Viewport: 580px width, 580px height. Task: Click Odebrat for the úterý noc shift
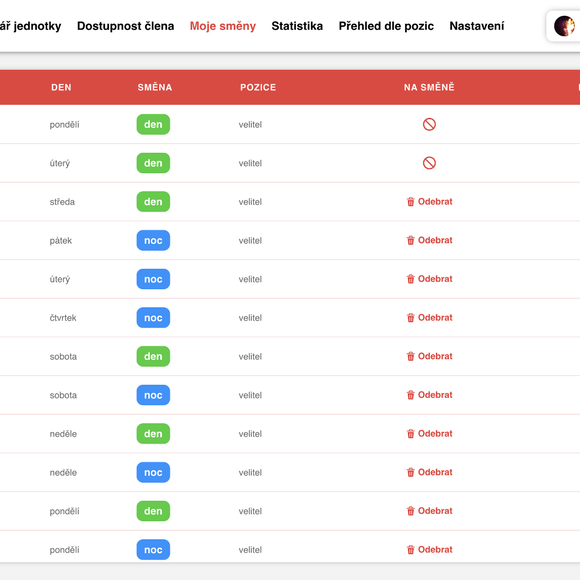pyautogui.click(x=429, y=279)
